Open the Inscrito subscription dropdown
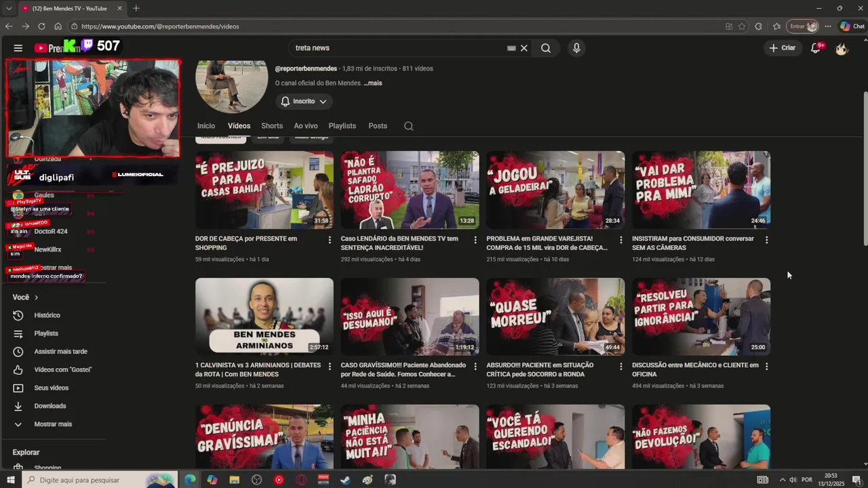This screenshot has width=868, height=488. click(304, 101)
